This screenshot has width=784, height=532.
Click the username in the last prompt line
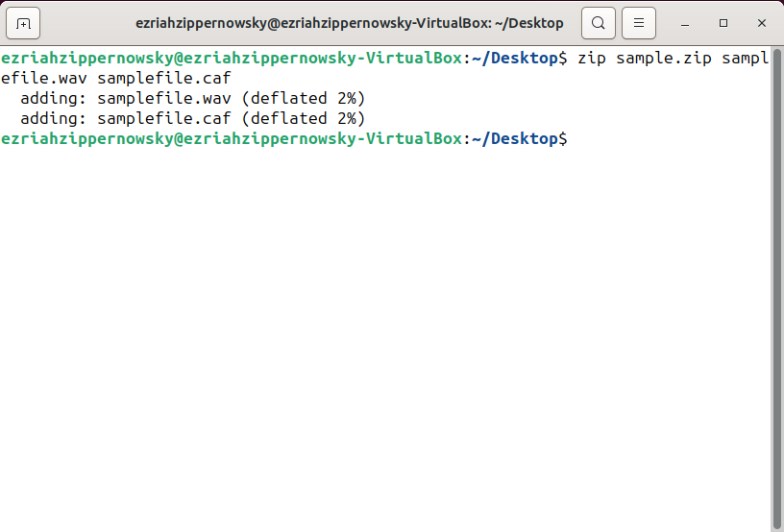click(87, 138)
